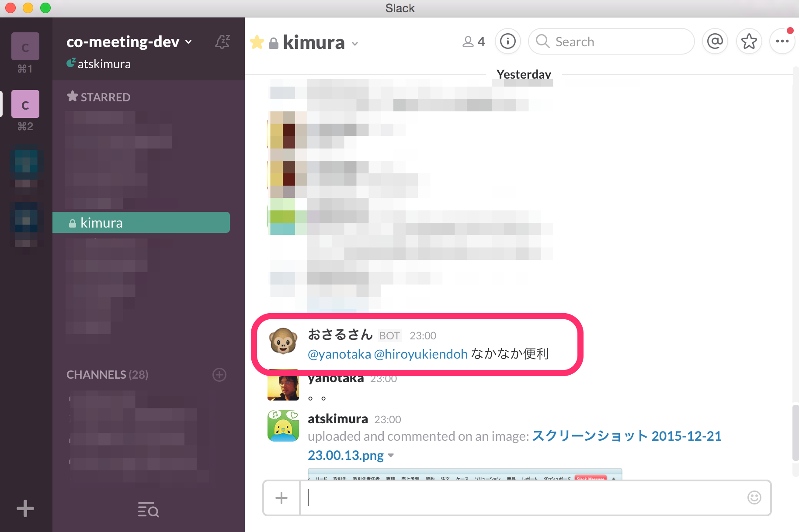Select the kimura private channel in sidebar
This screenshot has height=532, width=799.
tap(141, 222)
